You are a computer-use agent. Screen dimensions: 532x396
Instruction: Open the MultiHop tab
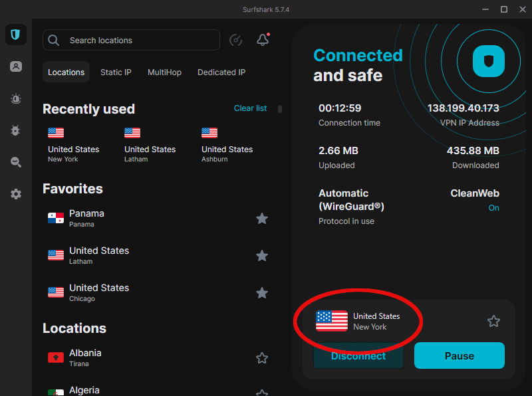164,72
